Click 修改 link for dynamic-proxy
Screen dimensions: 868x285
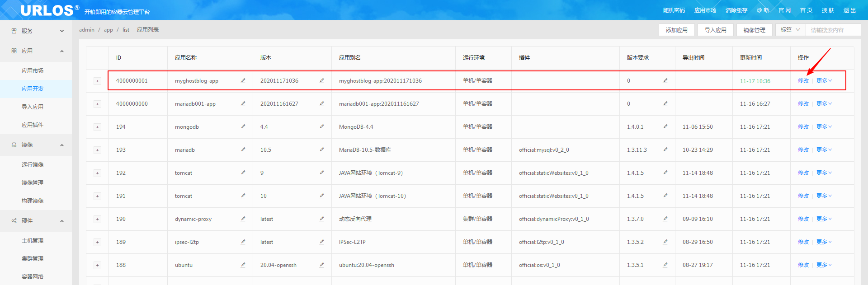point(803,219)
